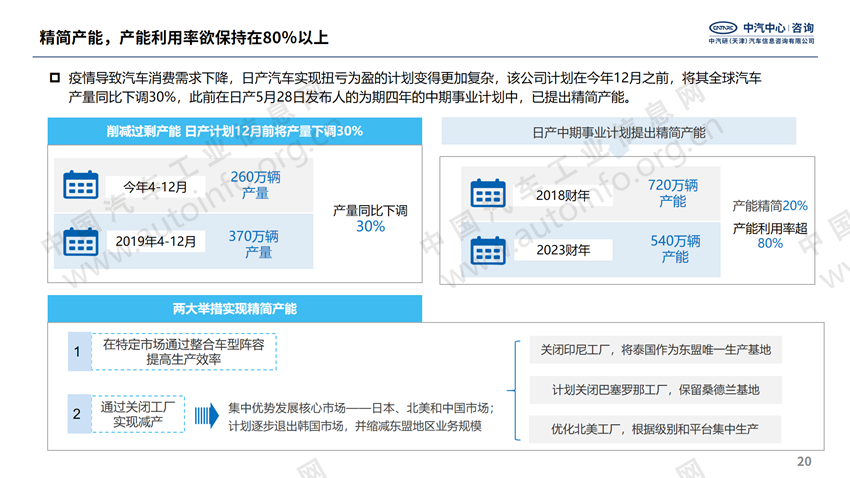Image resolution: width=850 pixels, height=478 pixels.
Task: Click the text 产量同比下调
Action: tap(370, 210)
